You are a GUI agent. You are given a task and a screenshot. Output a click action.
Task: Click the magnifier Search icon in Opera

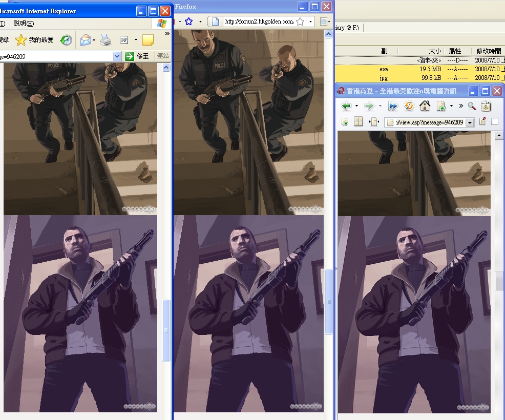point(472,106)
